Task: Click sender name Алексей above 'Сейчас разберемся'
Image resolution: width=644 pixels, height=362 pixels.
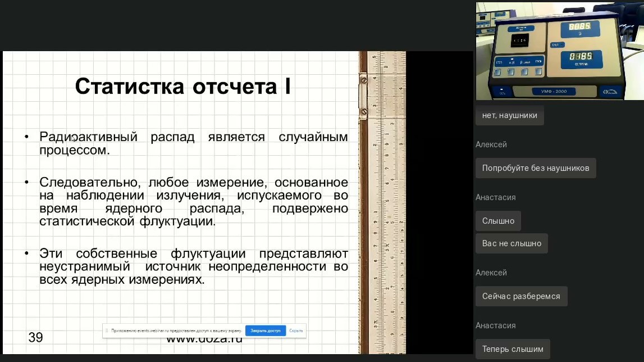Action: pyautogui.click(x=491, y=273)
